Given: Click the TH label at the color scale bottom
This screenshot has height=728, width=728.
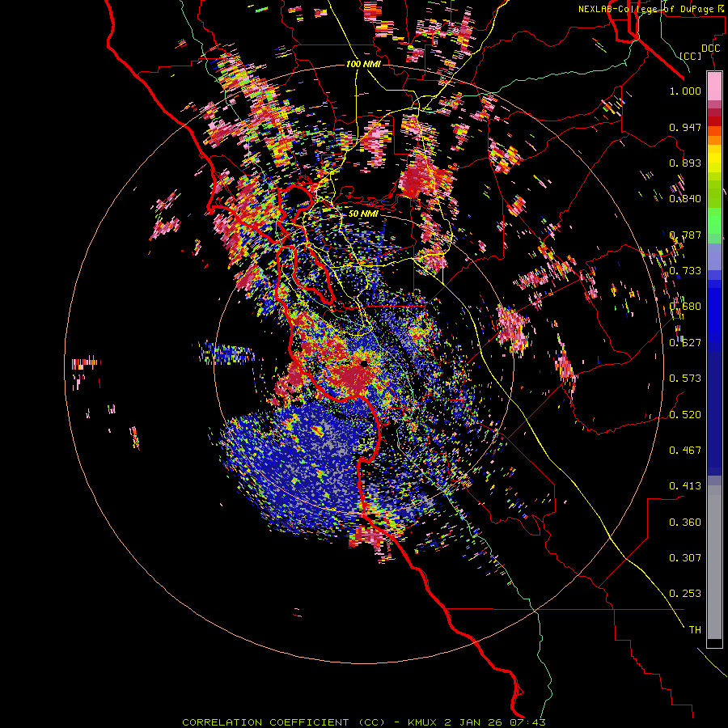Looking at the screenshot, I should pos(695,630).
